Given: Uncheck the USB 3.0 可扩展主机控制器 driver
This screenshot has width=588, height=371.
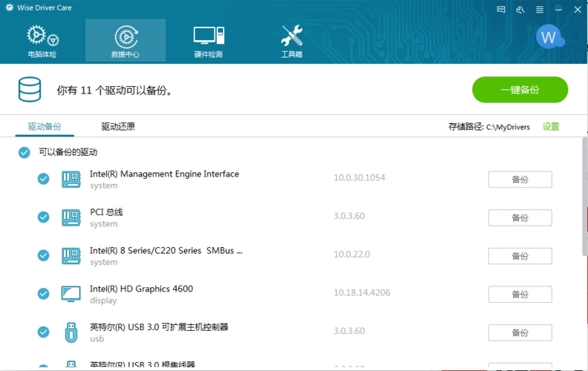Looking at the screenshot, I should pyautogui.click(x=44, y=332).
